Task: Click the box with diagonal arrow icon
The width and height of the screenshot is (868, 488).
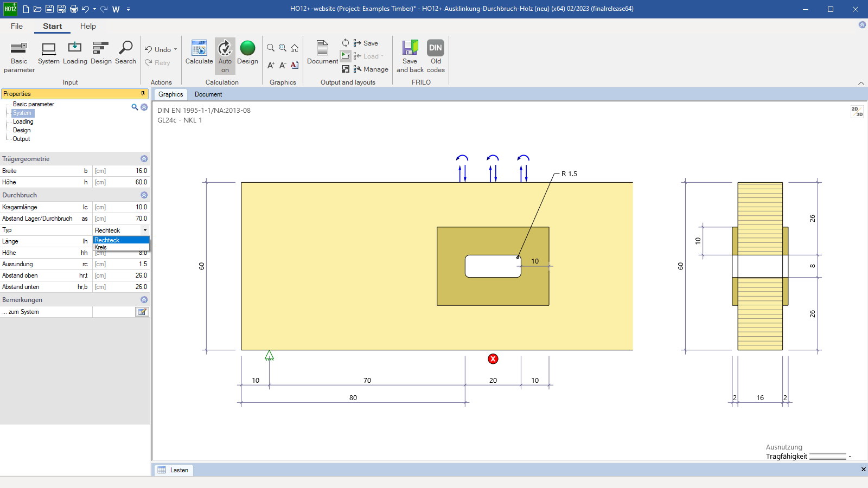Action: point(346,69)
